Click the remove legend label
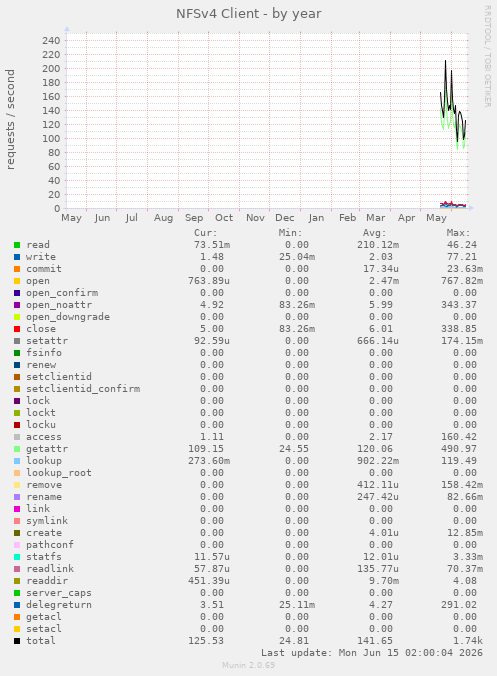 [44, 485]
